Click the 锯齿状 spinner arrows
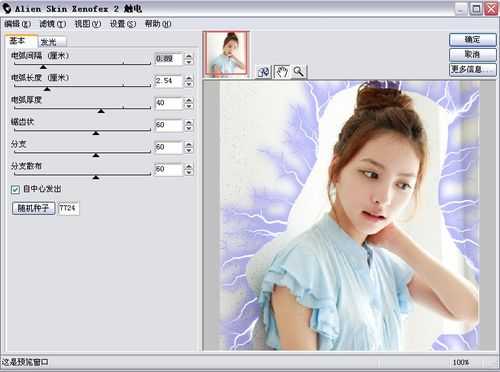This screenshot has width=500, height=372. (189, 125)
